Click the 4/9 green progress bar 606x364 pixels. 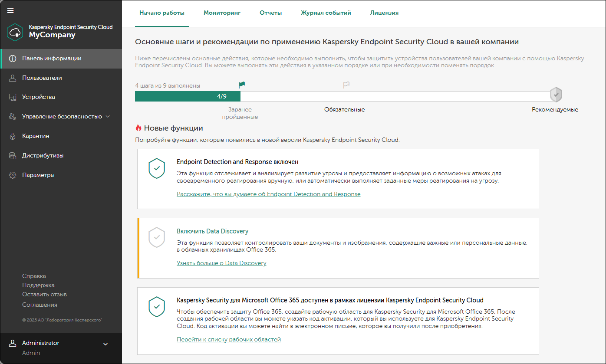tap(188, 96)
